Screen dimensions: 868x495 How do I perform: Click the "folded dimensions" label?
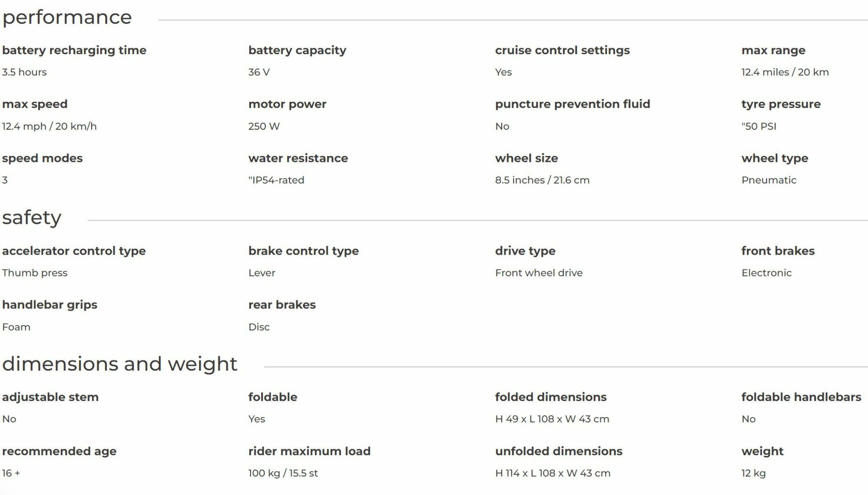coord(551,397)
